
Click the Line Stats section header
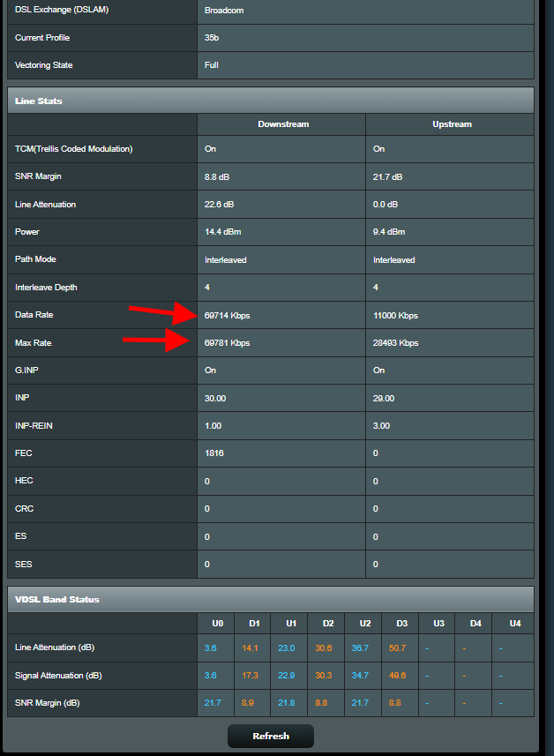click(x=271, y=101)
